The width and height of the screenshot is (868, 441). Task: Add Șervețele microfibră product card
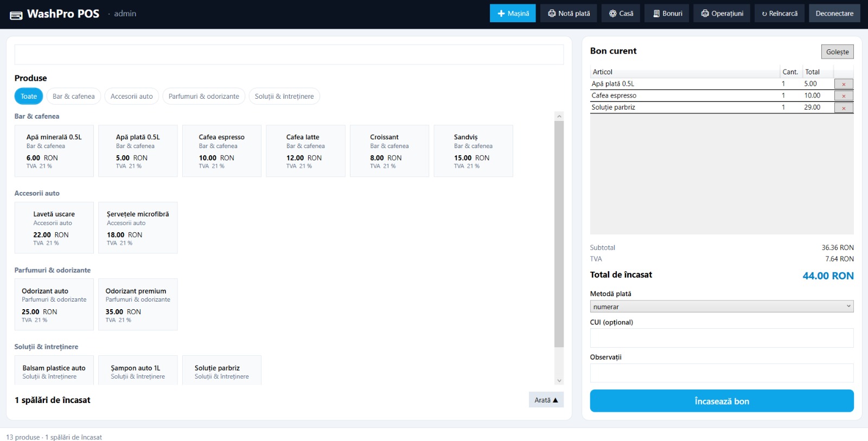coord(138,228)
